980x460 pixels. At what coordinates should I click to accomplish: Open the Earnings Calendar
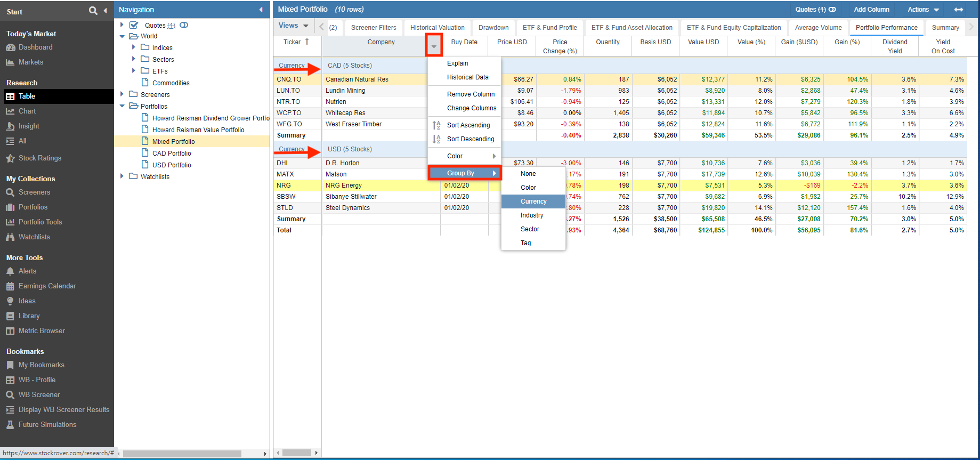[47, 286]
